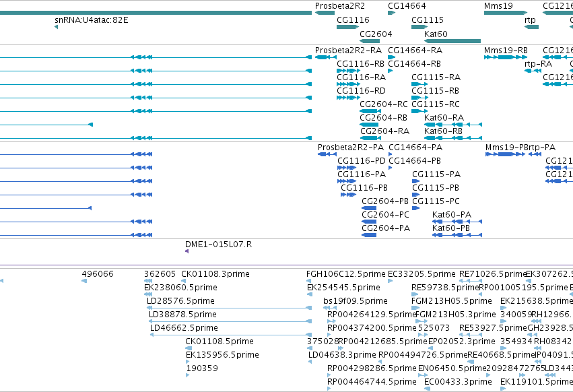Select transcript CG1116-RB
The image size is (573, 392).
360,63
